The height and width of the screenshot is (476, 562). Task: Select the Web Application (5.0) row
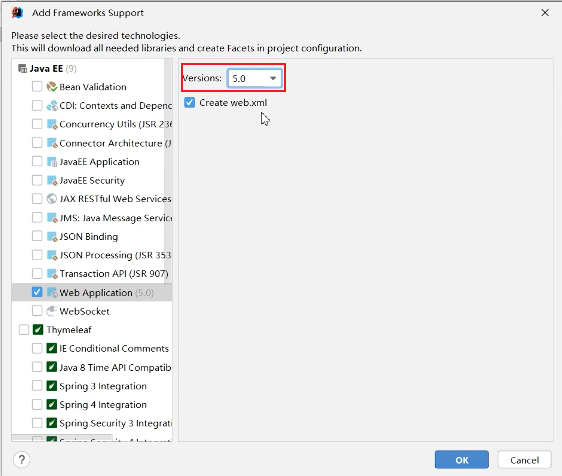pyautogui.click(x=92, y=292)
